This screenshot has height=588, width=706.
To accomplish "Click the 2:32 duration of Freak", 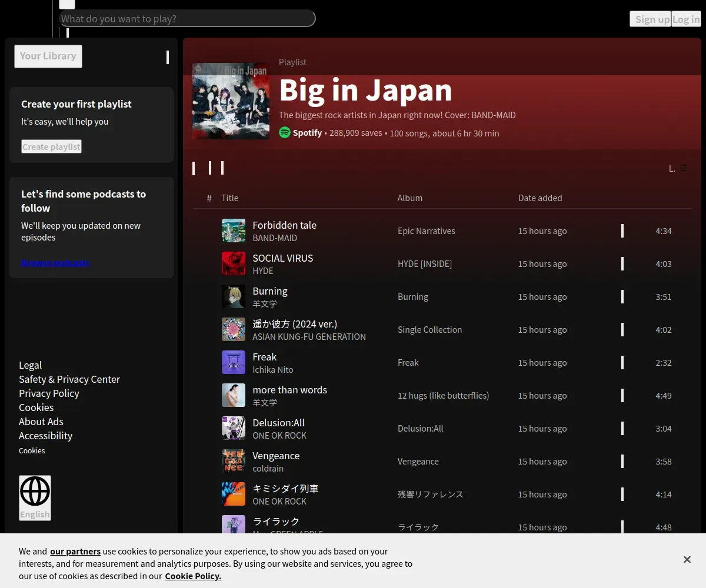I will [x=664, y=362].
